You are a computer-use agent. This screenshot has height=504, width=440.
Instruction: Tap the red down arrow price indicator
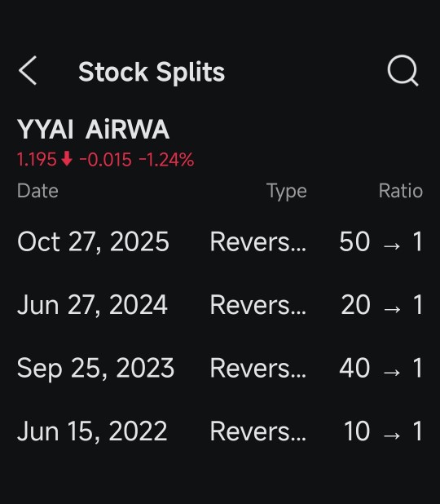(x=67, y=159)
